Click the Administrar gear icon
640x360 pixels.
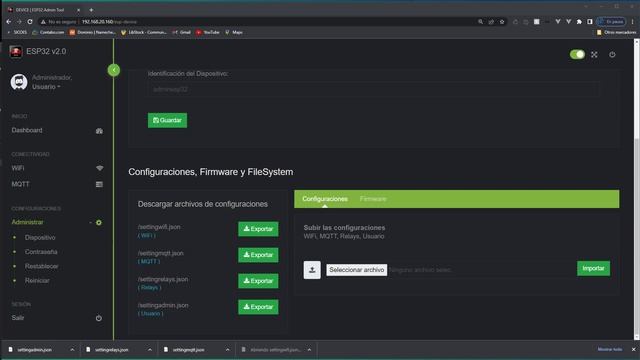pyautogui.click(x=99, y=222)
